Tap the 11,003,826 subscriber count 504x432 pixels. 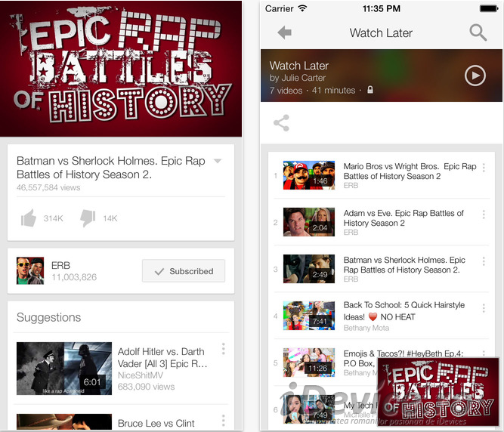pos(74,277)
